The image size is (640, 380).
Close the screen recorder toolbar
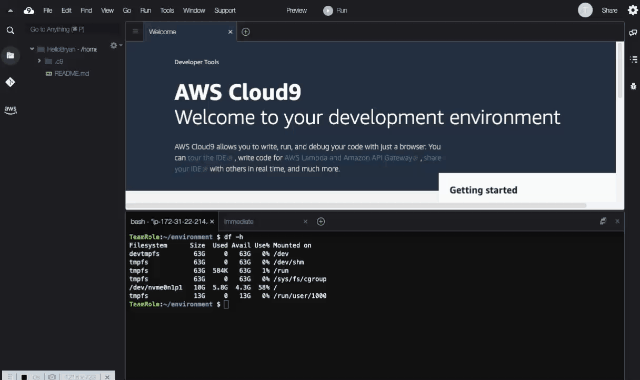click(x=107, y=377)
